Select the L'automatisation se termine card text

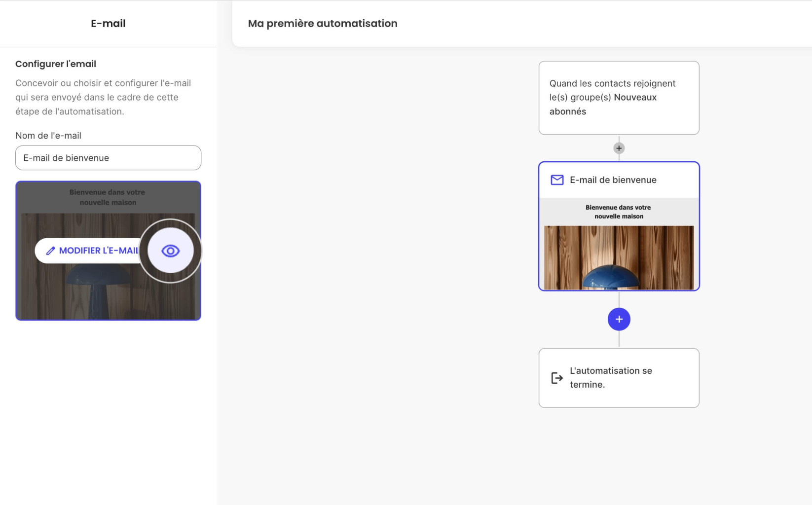click(611, 377)
